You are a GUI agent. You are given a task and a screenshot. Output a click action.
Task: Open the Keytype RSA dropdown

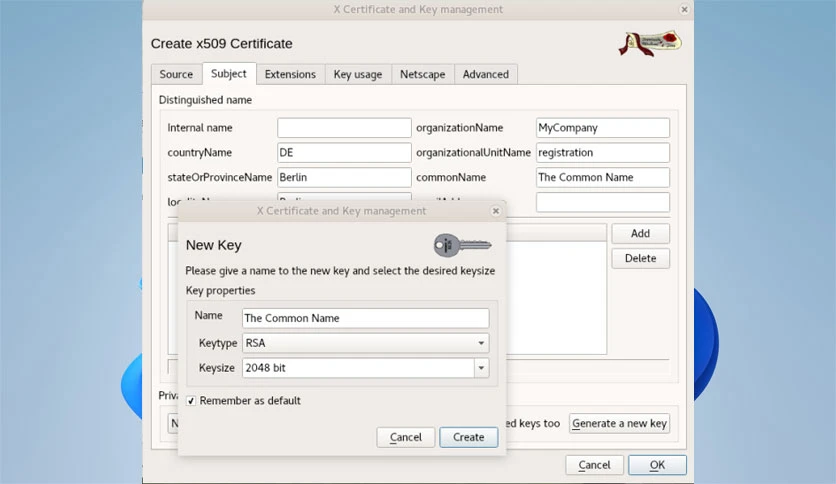[365, 343]
